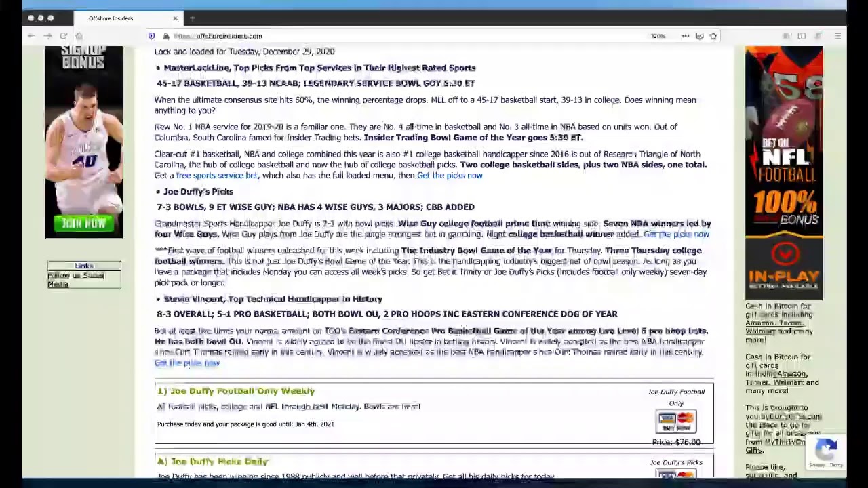Viewport: 868px width, 488px height.
Task: Open a new tab with plus button
Action: 193,18
